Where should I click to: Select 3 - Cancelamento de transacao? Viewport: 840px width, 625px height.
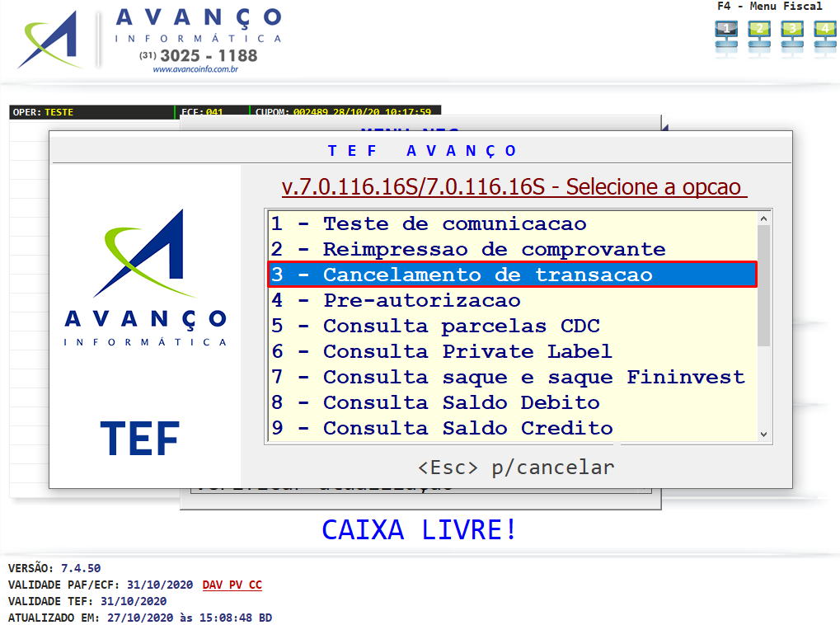pos(512,275)
